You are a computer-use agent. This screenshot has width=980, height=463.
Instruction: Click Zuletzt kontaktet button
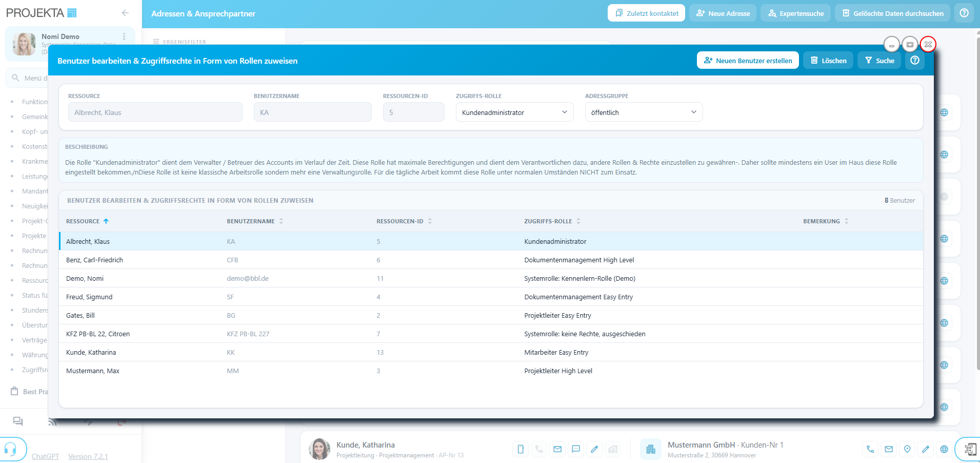pyautogui.click(x=646, y=13)
